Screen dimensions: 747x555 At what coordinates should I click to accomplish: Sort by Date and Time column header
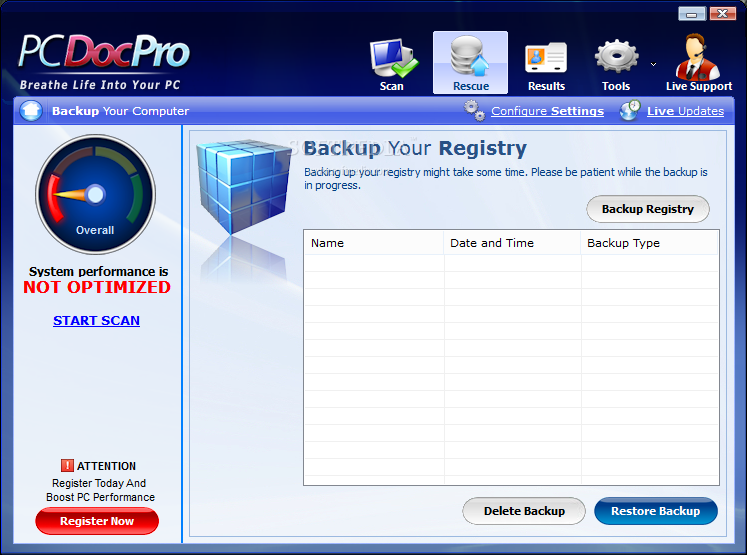[512, 243]
